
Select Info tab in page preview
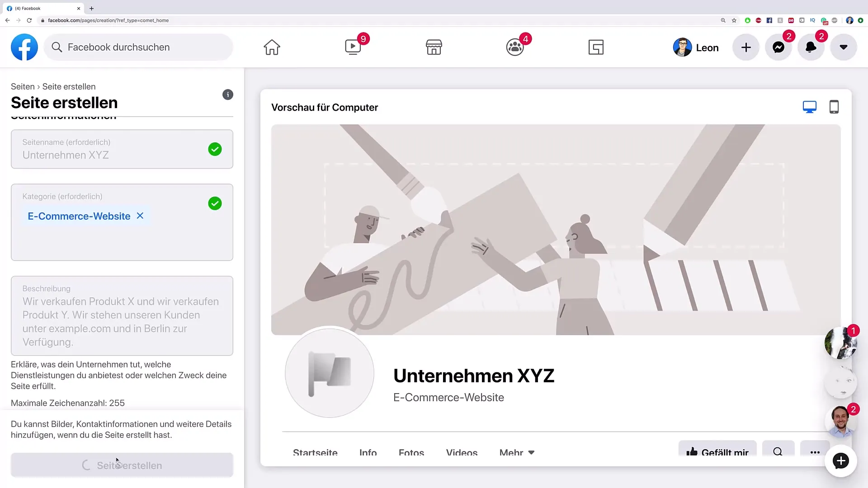[368, 452]
